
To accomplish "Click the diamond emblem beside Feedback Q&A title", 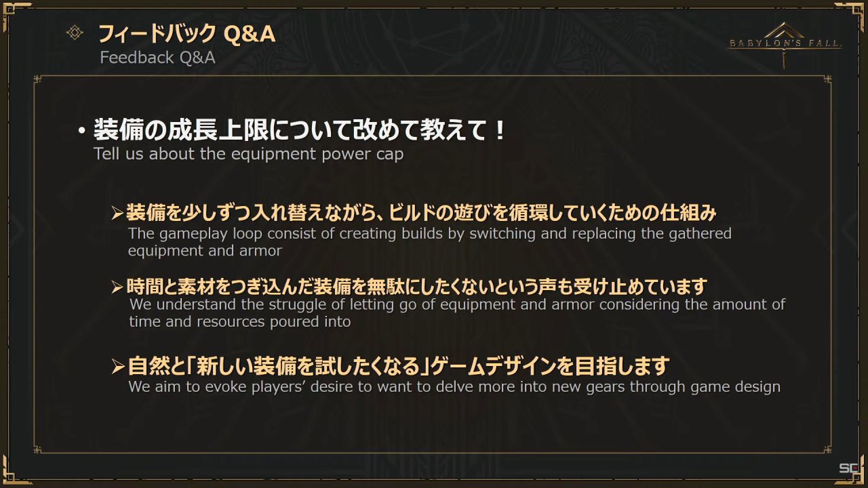I will (75, 33).
